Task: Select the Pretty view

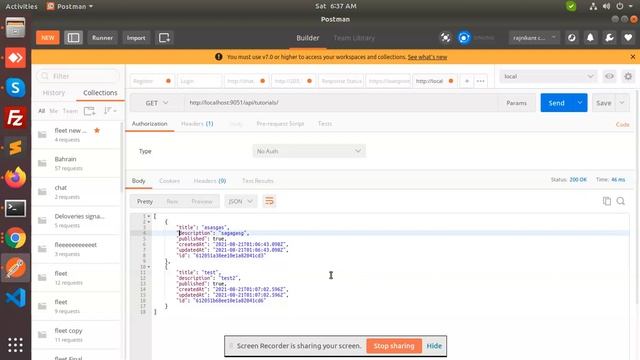Action: coord(144,201)
